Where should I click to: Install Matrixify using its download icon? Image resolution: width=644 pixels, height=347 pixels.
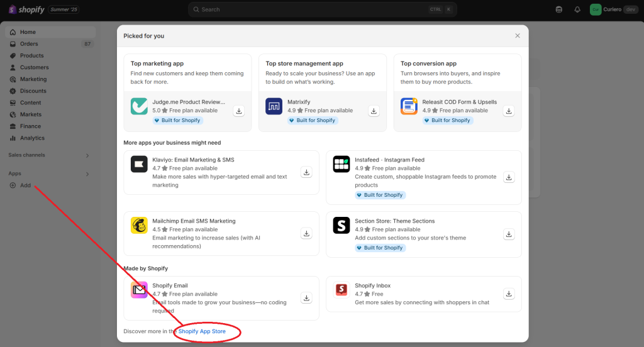click(x=374, y=111)
